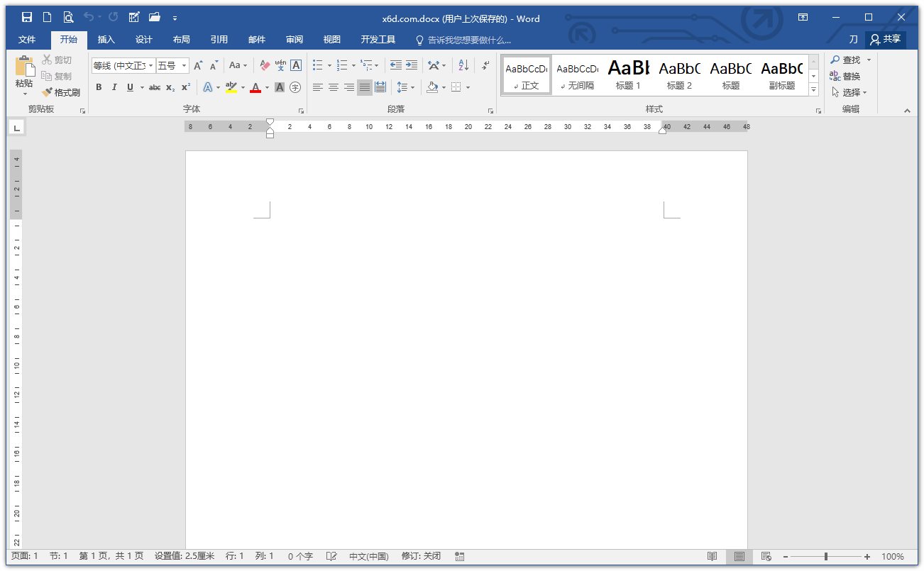
Task: Click the Save icon in quick access toolbar
Action: (27, 18)
